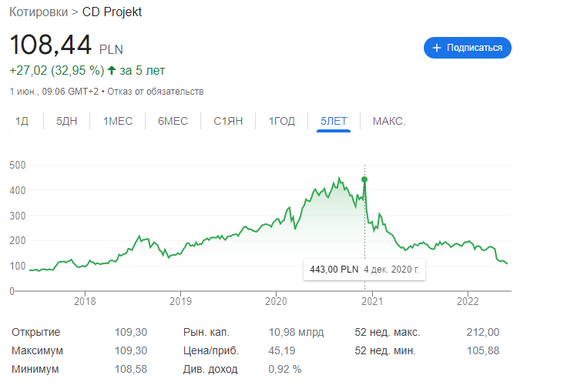Screen dimensions: 574x392
Task: Click the 2021 label on chart axis
Action: [x=372, y=301]
